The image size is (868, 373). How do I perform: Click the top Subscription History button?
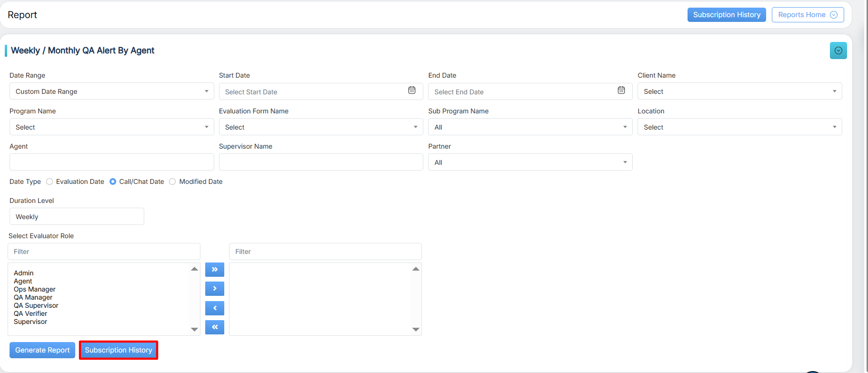coord(727,15)
